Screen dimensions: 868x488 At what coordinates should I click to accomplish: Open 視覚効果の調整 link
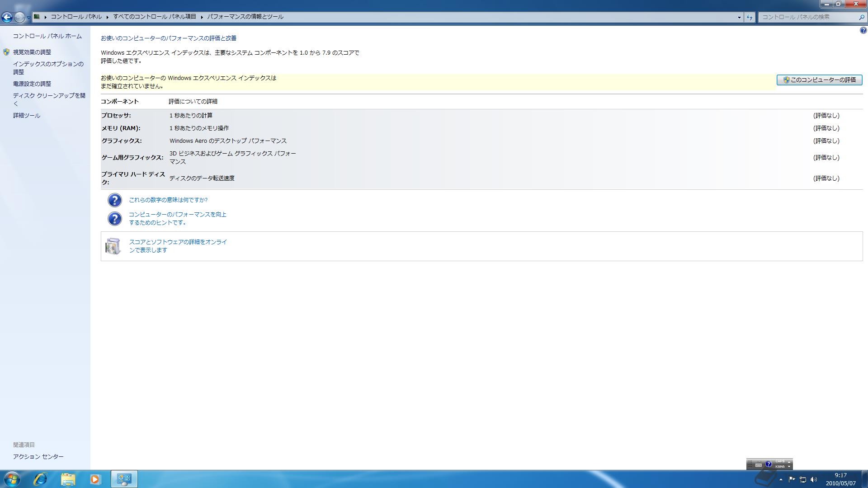click(32, 52)
